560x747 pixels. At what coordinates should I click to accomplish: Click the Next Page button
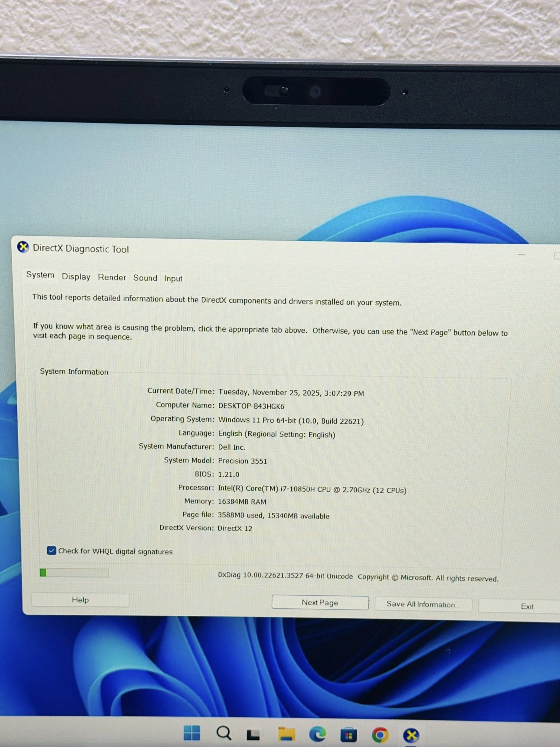pyautogui.click(x=320, y=603)
